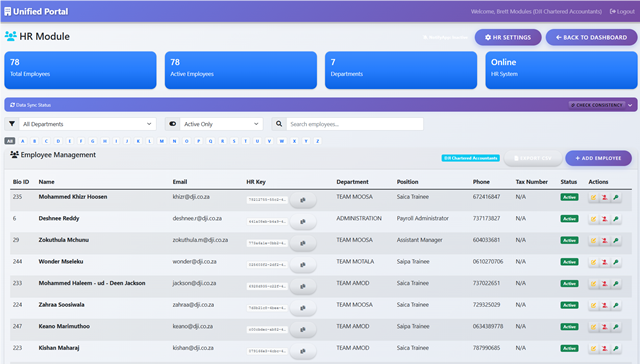This screenshot has width=640, height=364.
Task: Open green key action for Mohammed Khizr Hoosen
Action: [x=616, y=198]
